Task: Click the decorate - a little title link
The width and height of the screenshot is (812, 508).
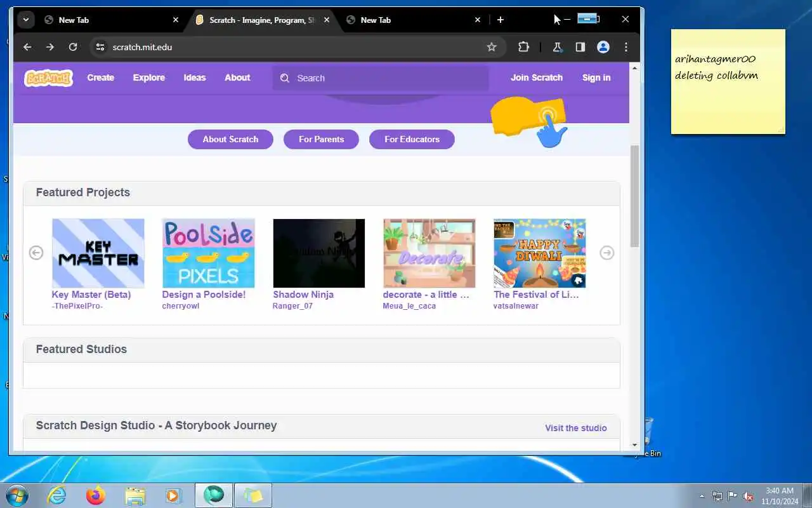Action: pos(426,295)
